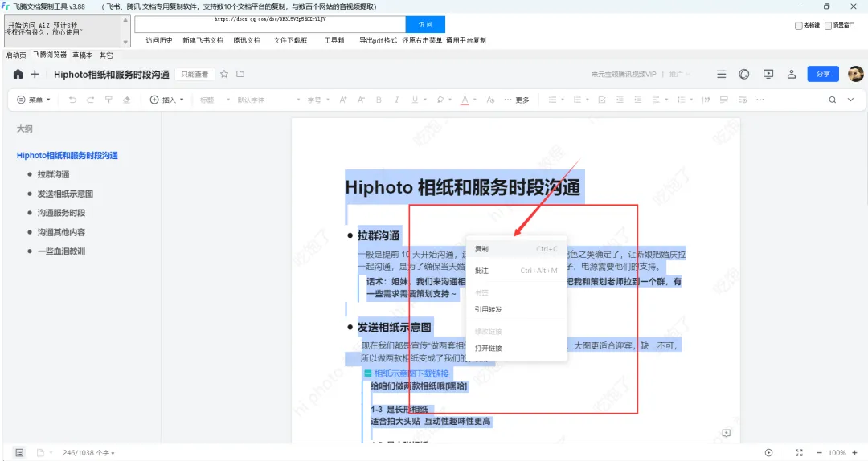Viewport: 868px width, 461px height.
Task: Open the 标题 heading style dropdown
Action: point(215,100)
